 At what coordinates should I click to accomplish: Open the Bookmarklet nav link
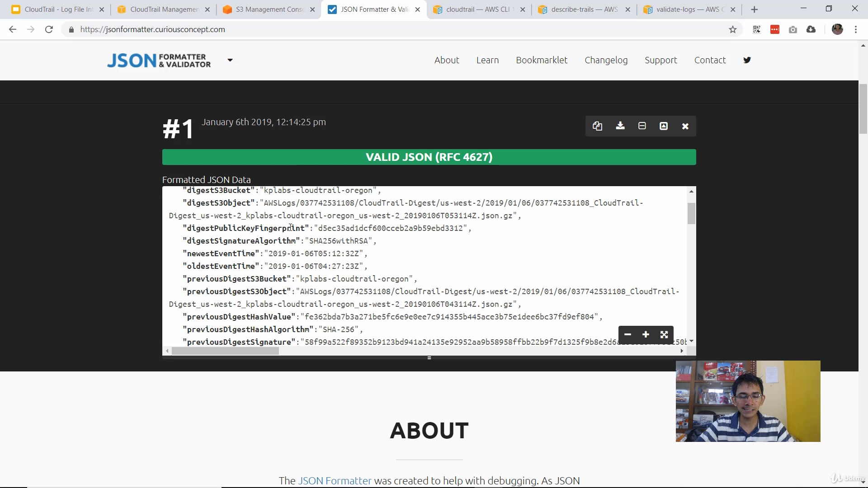point(542,60)
